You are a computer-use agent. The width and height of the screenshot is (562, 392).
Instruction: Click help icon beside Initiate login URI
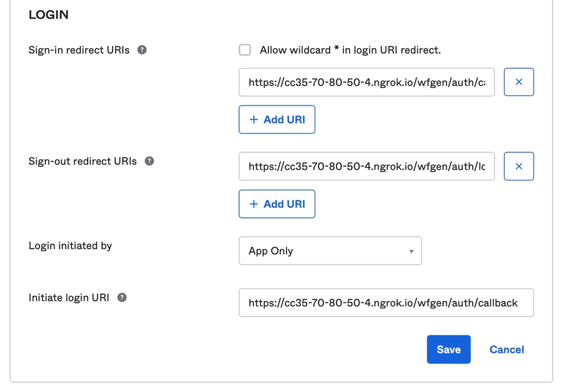pos(122,298)
